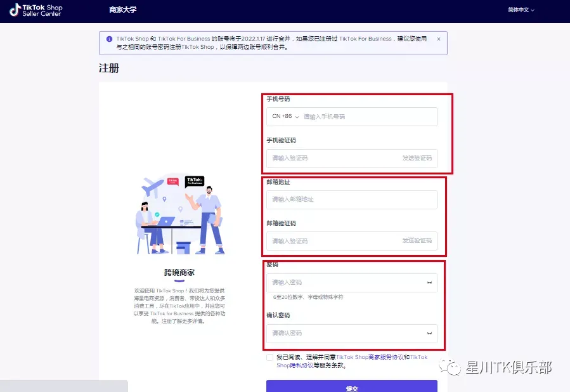Toggle visibility eye in 确认密码 field

[429, 333]
